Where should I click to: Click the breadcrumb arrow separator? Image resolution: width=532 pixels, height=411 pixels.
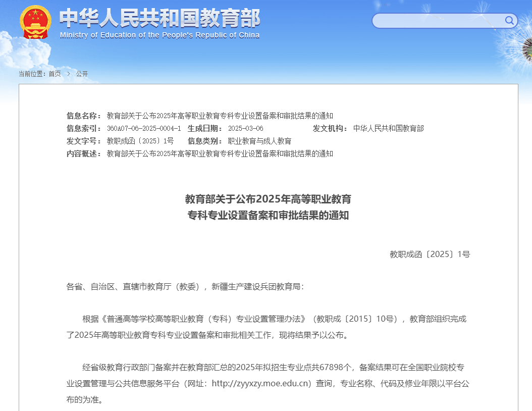click(x=68, y=74)
